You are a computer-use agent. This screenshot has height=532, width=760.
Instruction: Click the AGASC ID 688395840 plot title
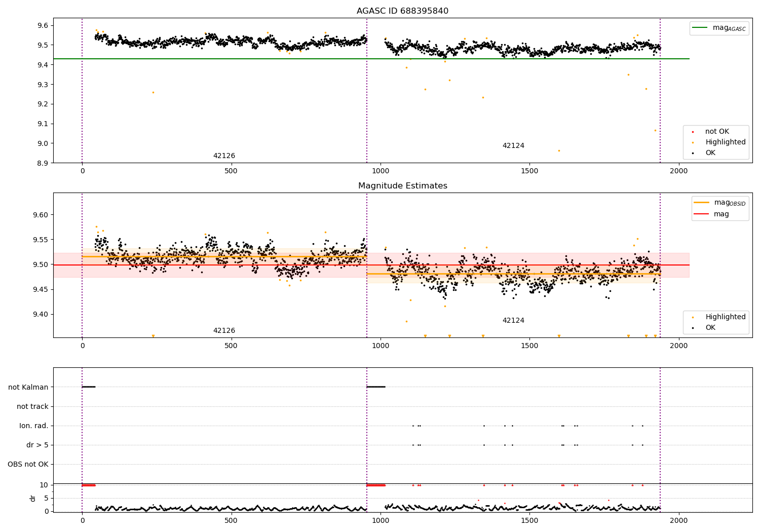coord(402,11)
